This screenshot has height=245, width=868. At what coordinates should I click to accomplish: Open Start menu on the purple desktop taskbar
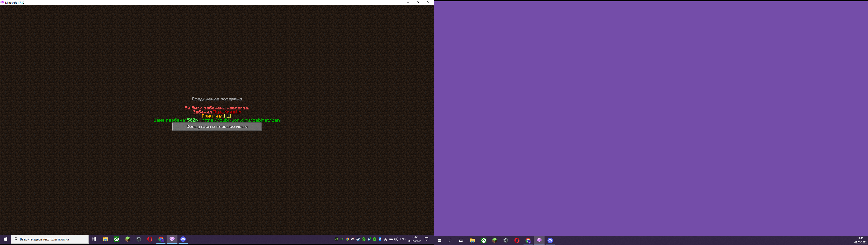439,241
